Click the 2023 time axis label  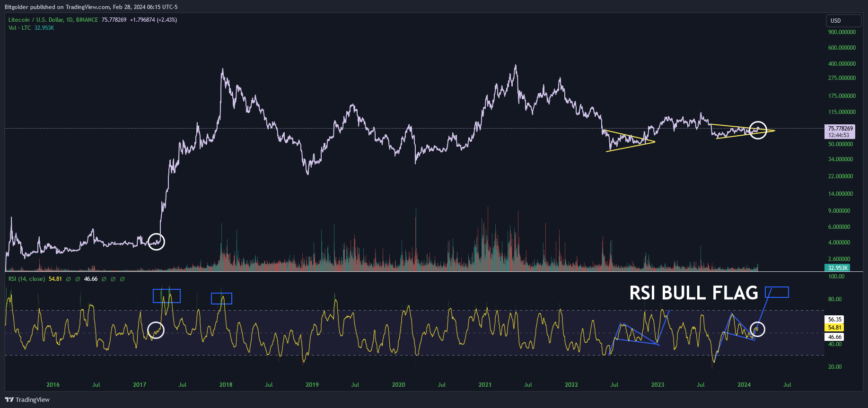658,385
